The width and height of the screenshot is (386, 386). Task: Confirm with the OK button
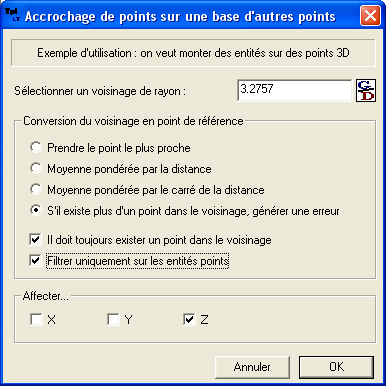[336, 367]
